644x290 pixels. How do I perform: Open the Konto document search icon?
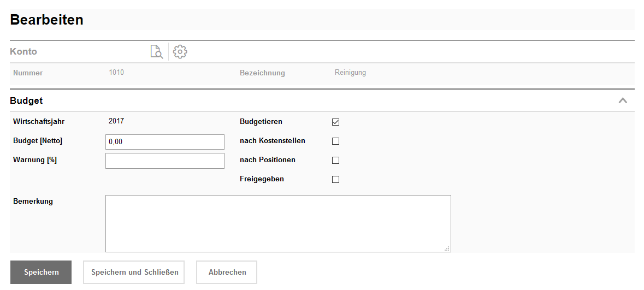coord(157,52)
